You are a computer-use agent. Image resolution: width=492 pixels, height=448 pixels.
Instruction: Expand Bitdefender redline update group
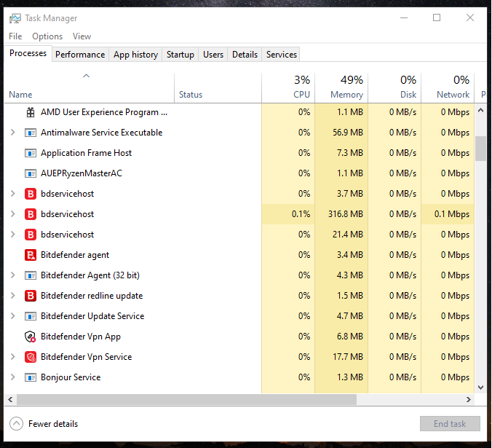12,296
